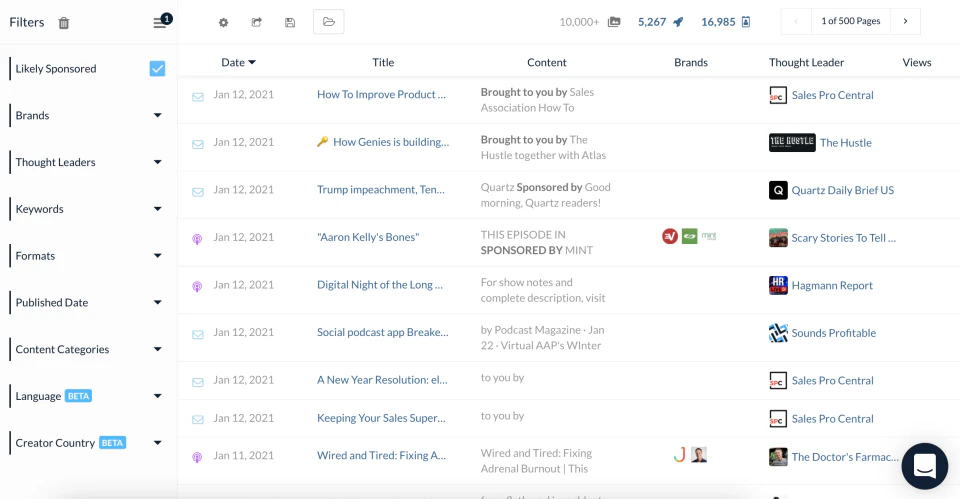Open "How To Improve Product ..." title link
960x499 pixels.
(381, 94)
